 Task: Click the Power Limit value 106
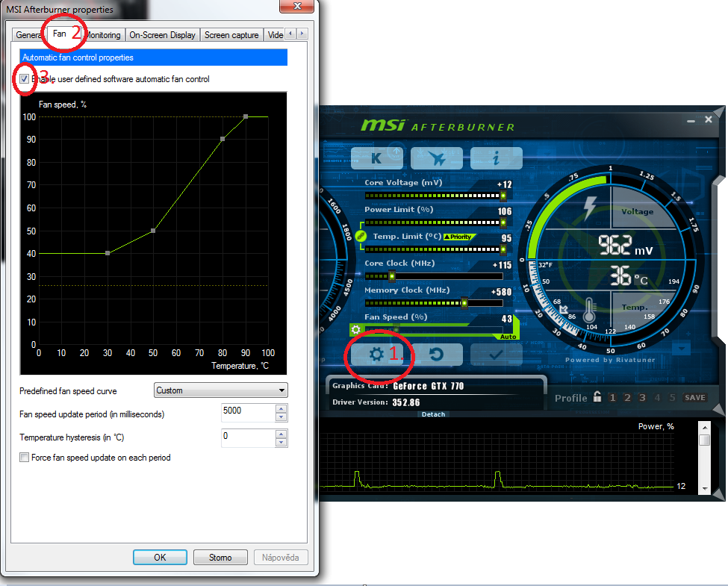tap(505, 211)
